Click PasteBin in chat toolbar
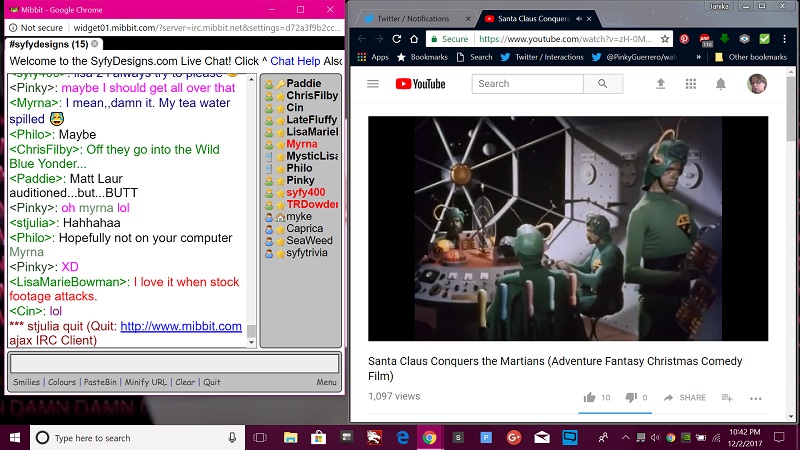Image resolution: width=800 pixels, height=450 pixels. point(100,382)
